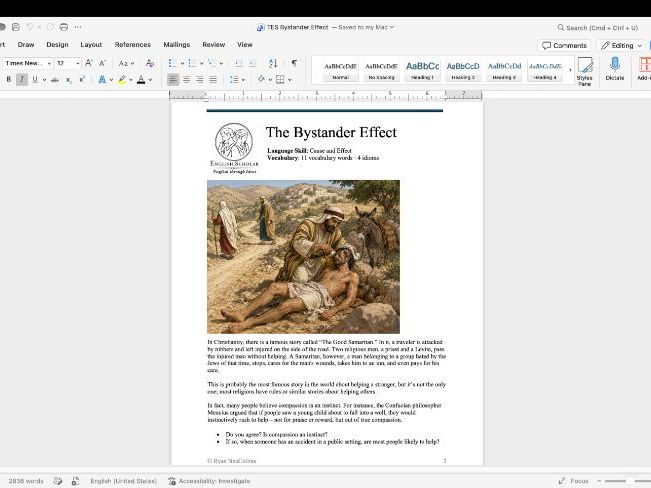Viewport: 651px width, 488px height.
Task: Expand the styles gallery arrow
Action: [570, 70]
